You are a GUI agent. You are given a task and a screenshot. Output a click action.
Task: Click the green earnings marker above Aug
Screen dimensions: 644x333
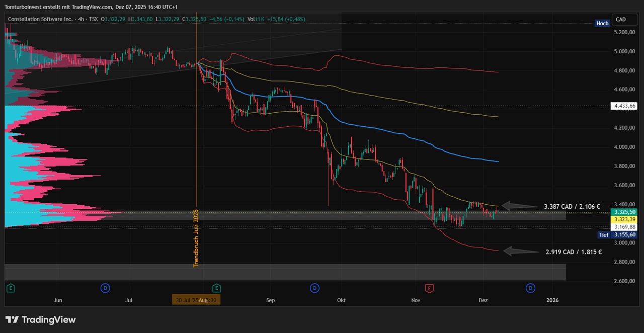tap(217, 288)
